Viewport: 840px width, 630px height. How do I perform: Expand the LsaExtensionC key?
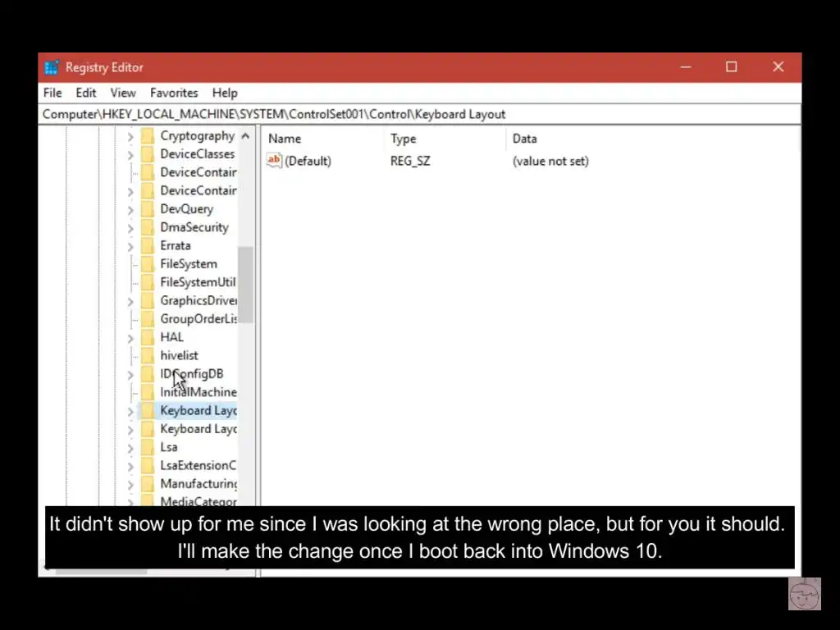point(130,467)
